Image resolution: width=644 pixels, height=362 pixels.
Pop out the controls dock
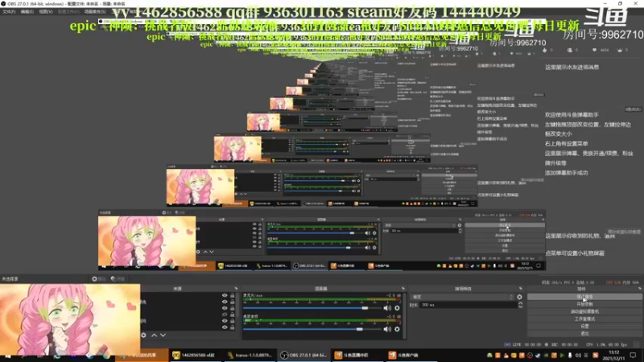coord(640,289)
